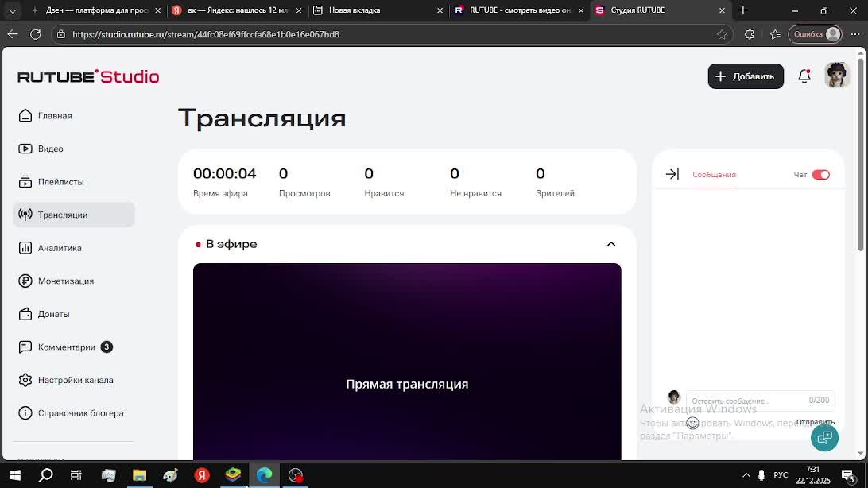Viewport: 868px width, 488px height.
Task: Bookmark this page with star icon
Action: click(x=722, y=34)
